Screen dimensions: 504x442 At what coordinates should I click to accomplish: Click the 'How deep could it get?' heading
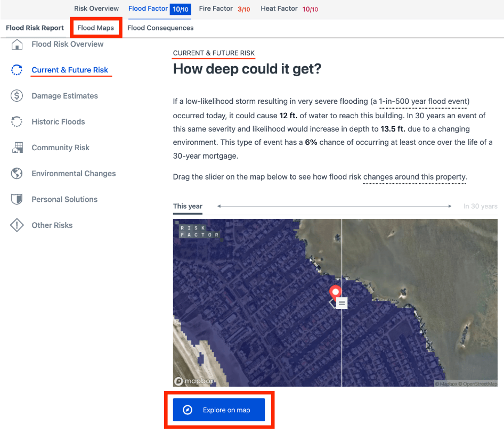click(x=247, y=69)
